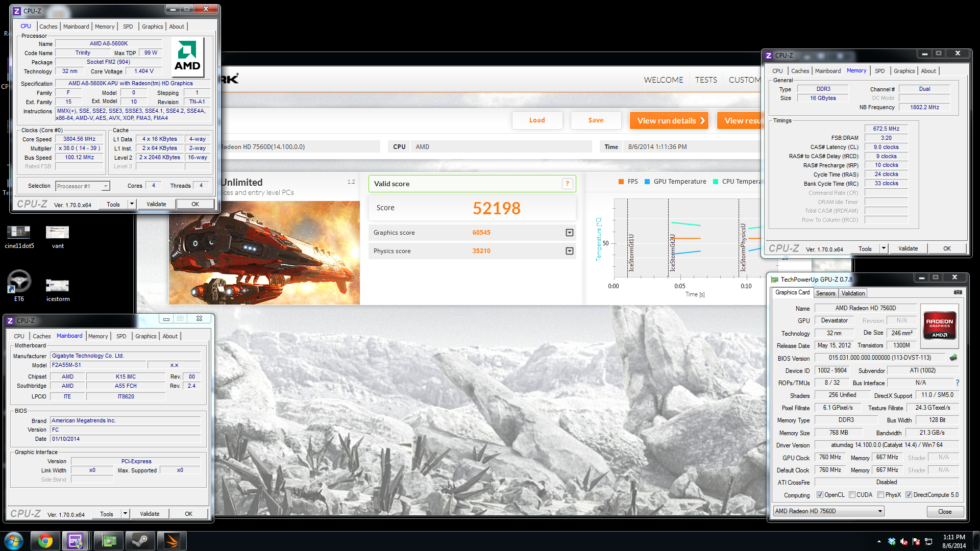980x551 pixels.
Task: Open the Action Center flag tray icon
Action: 916,541
